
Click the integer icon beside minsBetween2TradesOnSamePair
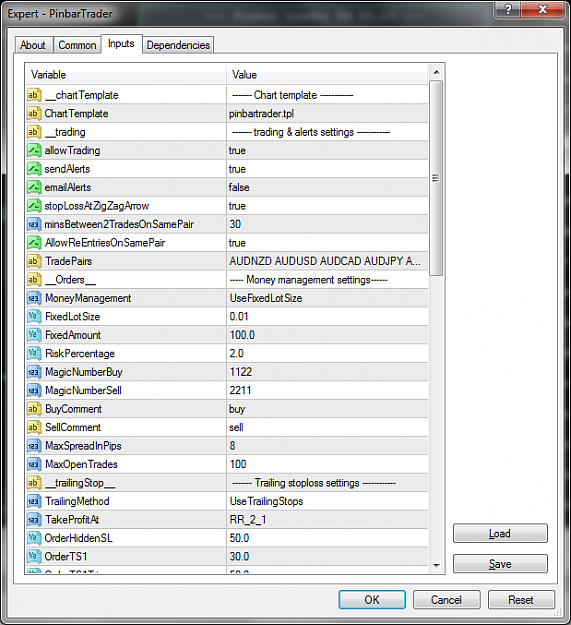click(34, 224)
